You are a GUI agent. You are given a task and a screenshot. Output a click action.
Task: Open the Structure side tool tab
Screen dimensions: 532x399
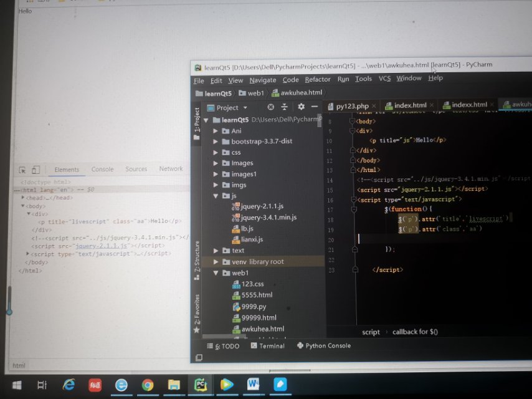tap(197, 261)
